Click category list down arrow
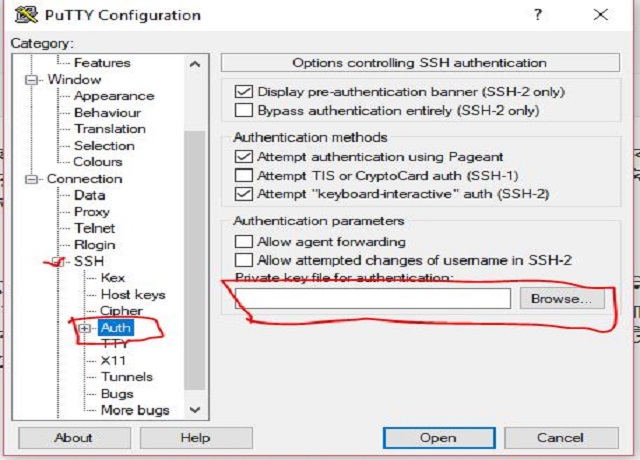 click(x=195, y=409)
